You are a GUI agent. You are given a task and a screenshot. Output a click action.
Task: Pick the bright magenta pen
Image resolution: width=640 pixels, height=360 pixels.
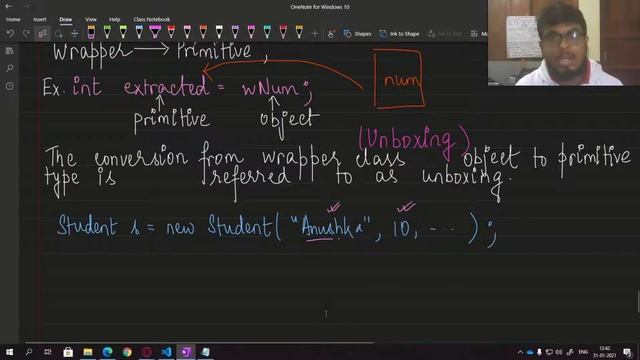coord(251,32)
